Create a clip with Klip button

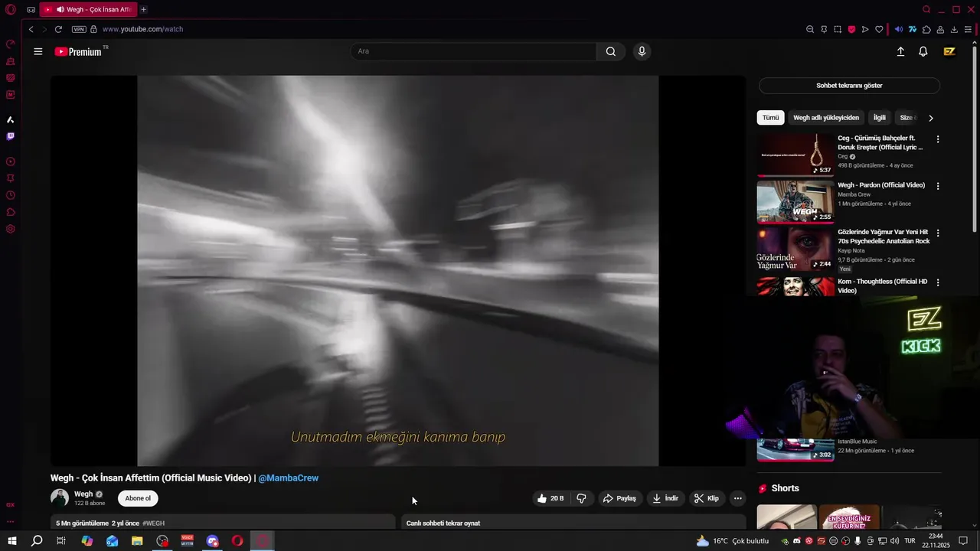coord(707,498)
